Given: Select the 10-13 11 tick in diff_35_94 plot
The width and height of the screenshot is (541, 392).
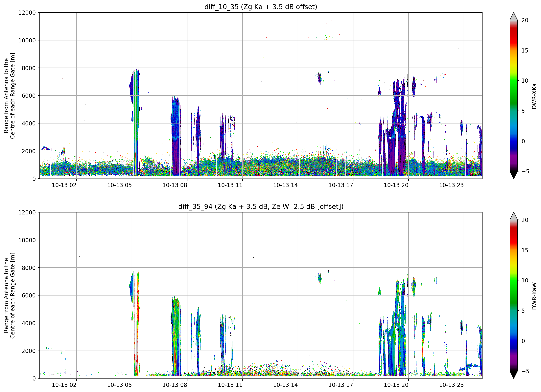Looking at the screenshot, I should click(x=230, y=385).
